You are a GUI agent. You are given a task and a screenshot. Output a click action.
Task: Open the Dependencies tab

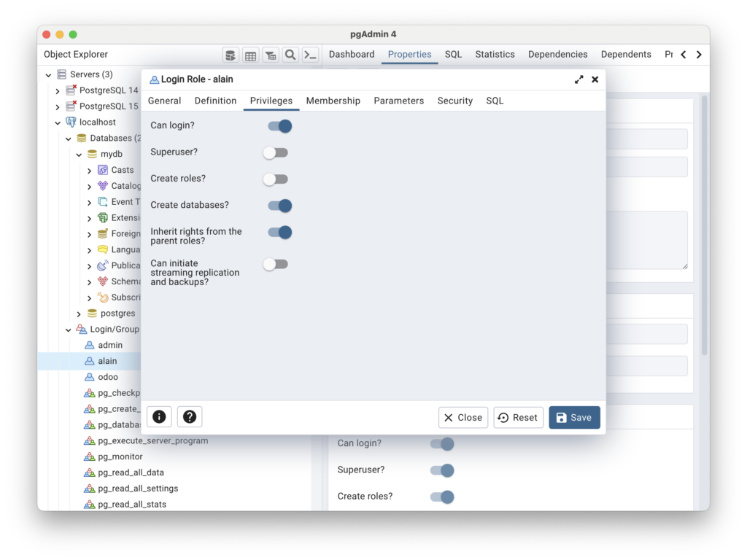coord(557,54)
